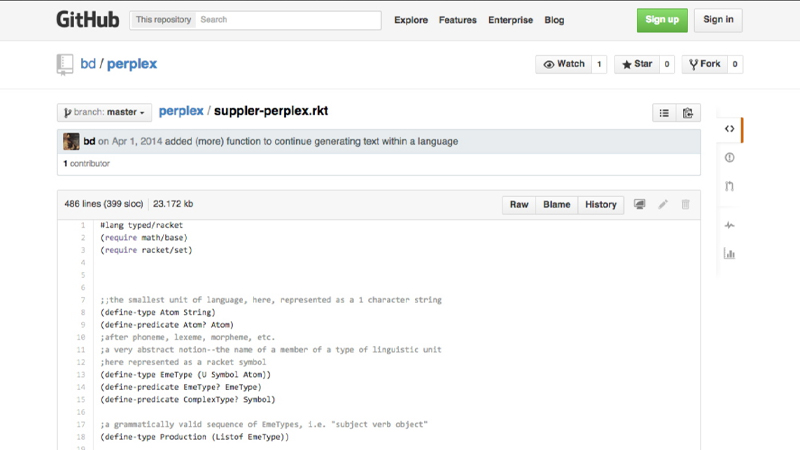The width and height of the screenshot is (800, 450).
Task: Star the perplex repository
Action: 637,64
